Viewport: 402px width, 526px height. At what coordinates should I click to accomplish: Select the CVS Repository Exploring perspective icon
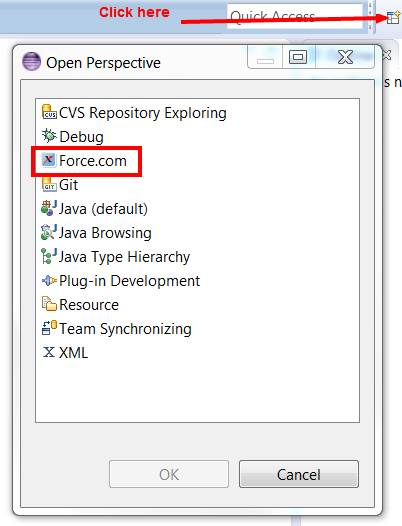(49, 112)
